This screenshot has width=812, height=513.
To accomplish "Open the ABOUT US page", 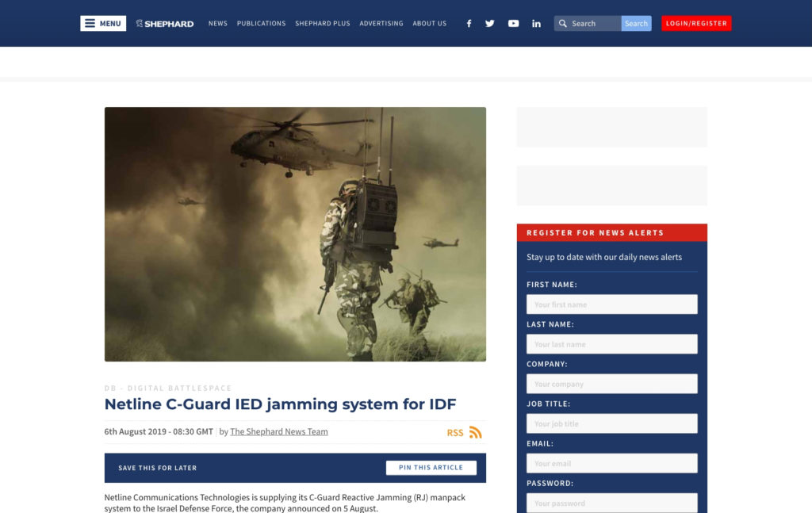I will pos(429,23).
